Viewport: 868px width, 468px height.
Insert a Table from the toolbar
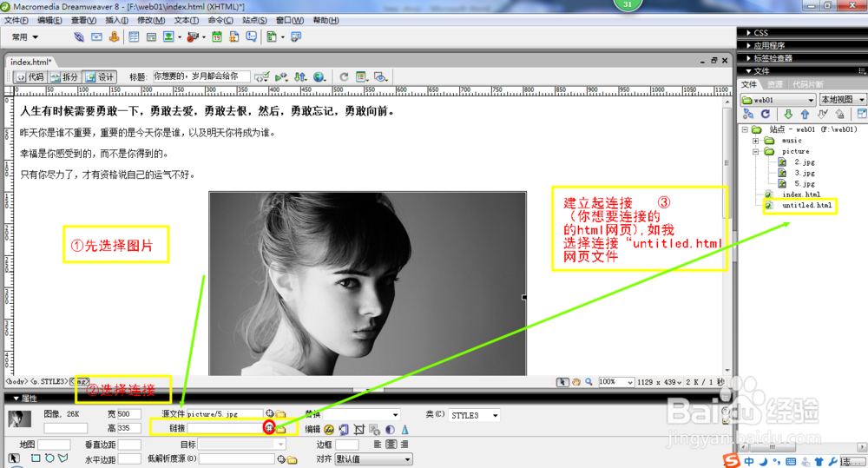134,37
